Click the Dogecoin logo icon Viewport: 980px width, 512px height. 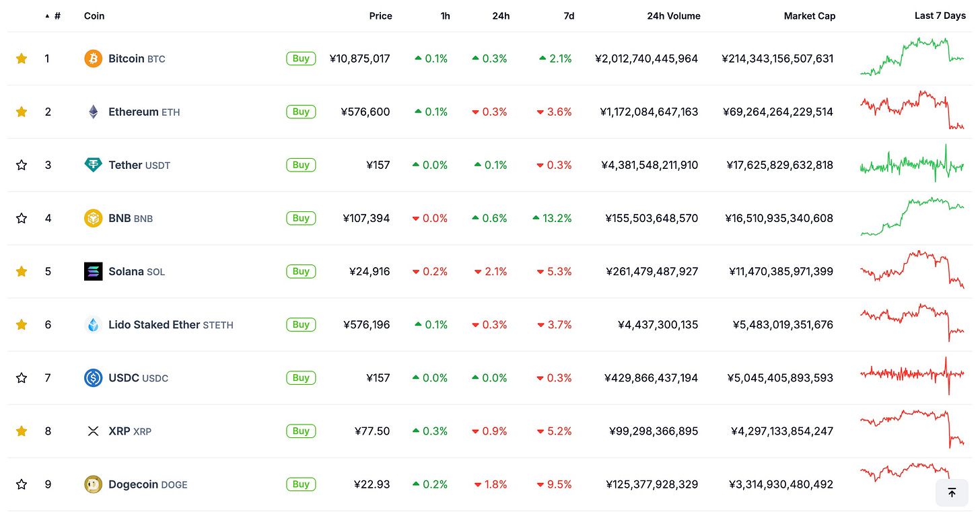pos(93,484)
